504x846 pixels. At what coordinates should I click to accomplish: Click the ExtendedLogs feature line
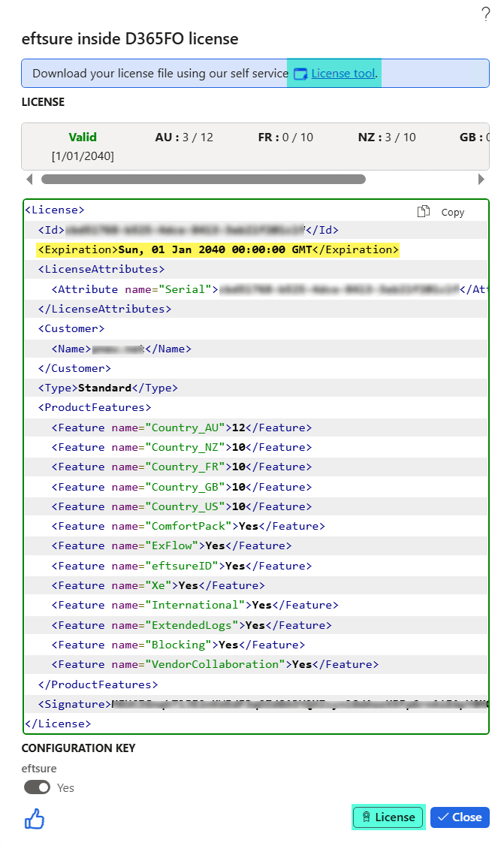192,625
